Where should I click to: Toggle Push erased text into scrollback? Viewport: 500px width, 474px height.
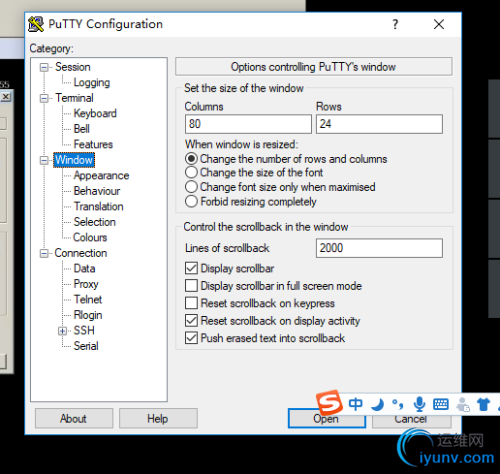(x=191, y=338)
